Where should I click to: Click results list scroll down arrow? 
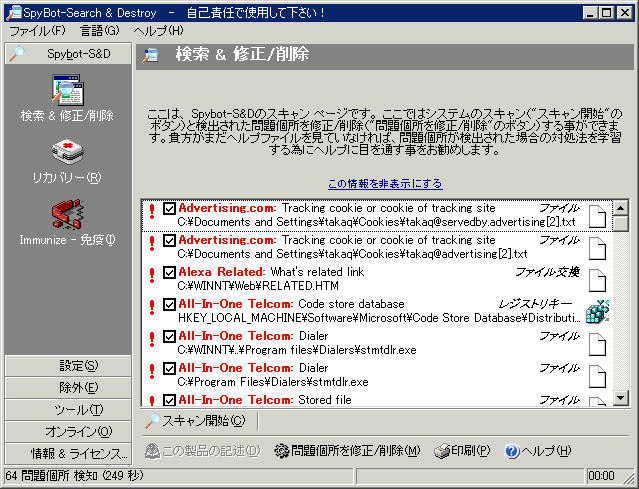[x=621, y=398]
